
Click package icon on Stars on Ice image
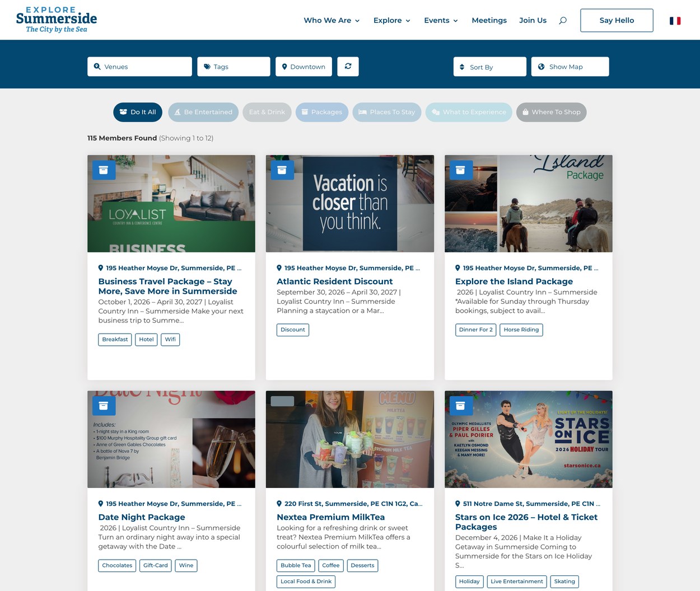(460, 405)
